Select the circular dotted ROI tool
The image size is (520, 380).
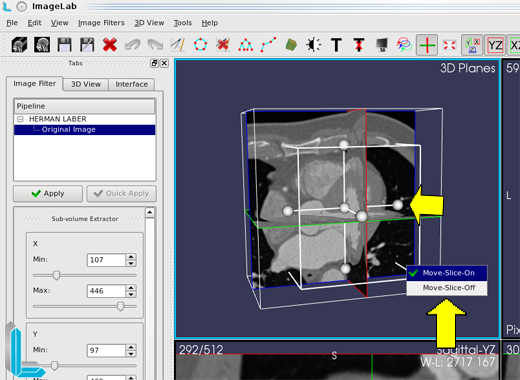200,45
